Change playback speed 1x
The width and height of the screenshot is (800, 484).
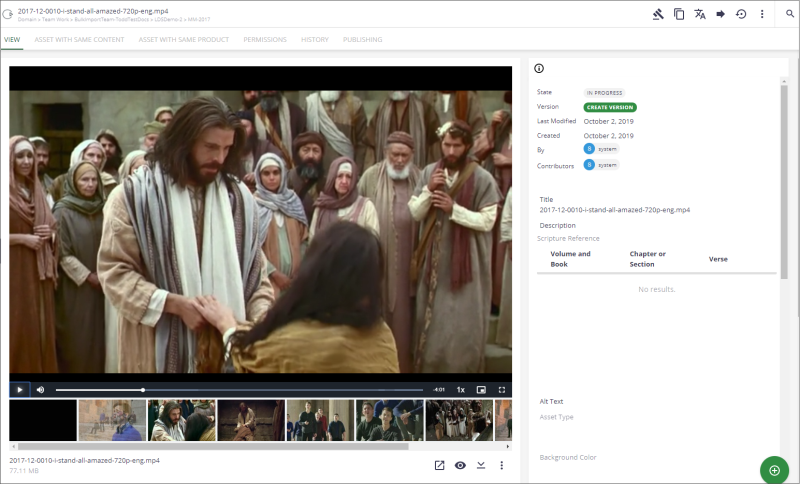[x=461, y=390]
